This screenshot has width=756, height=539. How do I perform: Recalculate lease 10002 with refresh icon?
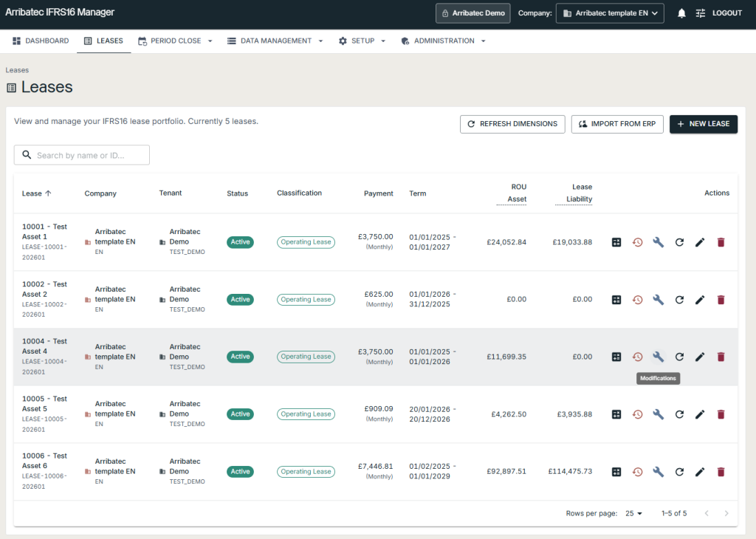[679, 299]
